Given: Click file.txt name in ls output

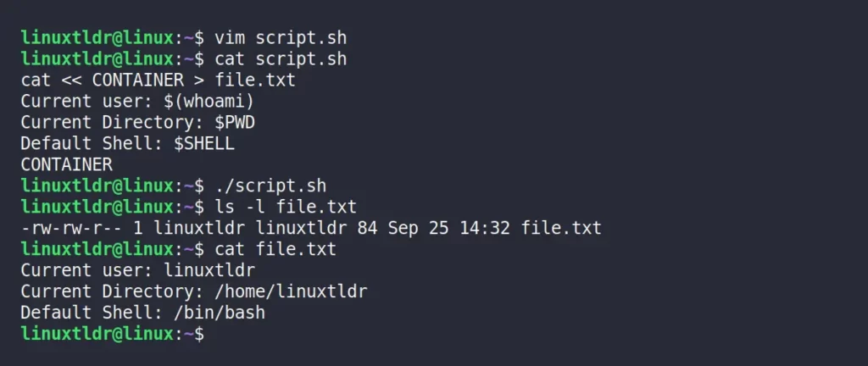Looking at the screenshot, I should (x=561, y=228).
